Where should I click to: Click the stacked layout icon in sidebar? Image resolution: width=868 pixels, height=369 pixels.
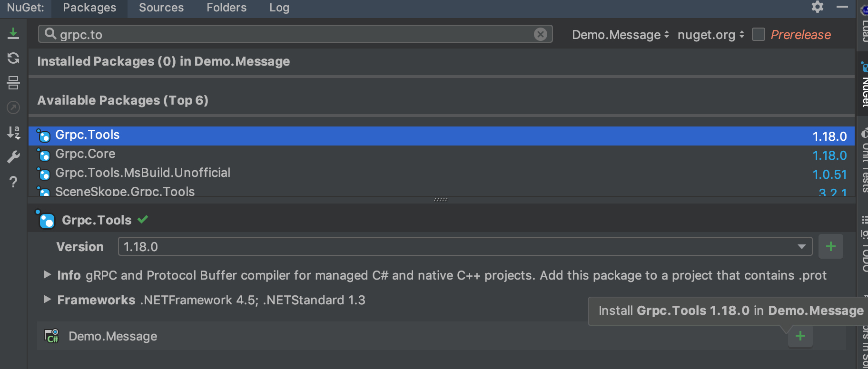13,83
